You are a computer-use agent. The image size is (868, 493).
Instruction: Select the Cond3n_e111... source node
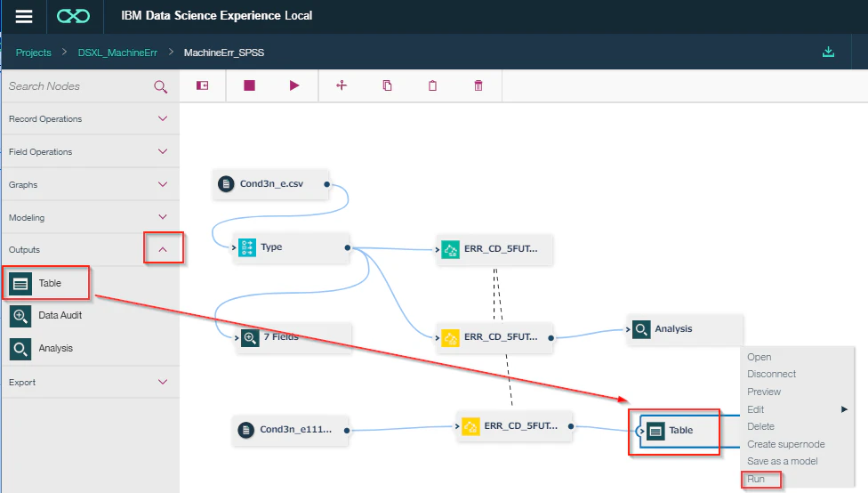[x=291, y=430]
